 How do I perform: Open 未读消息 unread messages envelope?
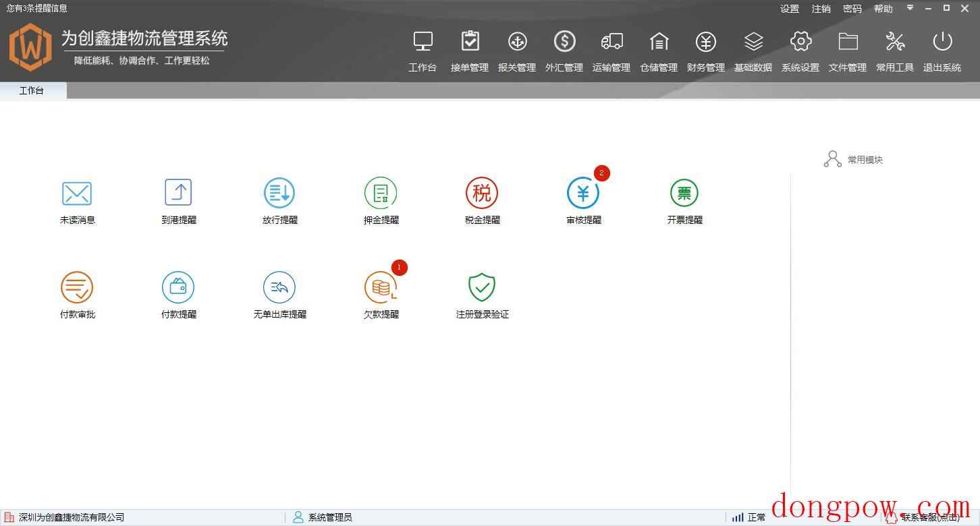[77, 194]
